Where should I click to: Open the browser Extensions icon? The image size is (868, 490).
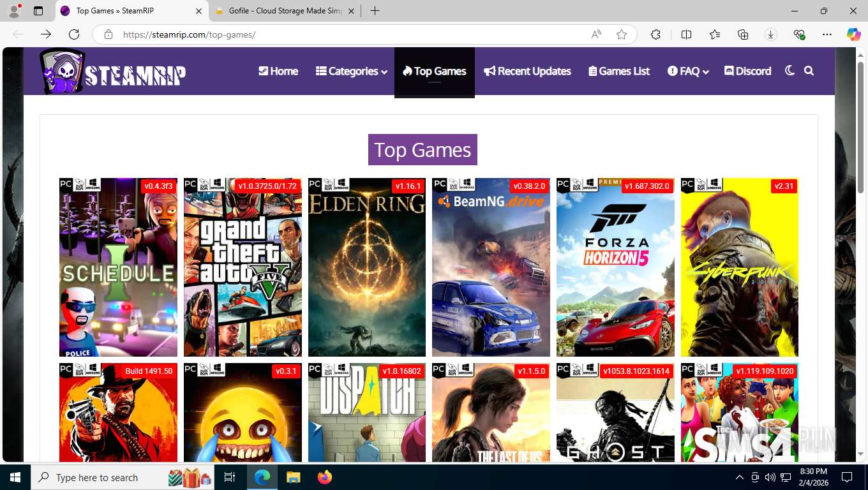655,34
